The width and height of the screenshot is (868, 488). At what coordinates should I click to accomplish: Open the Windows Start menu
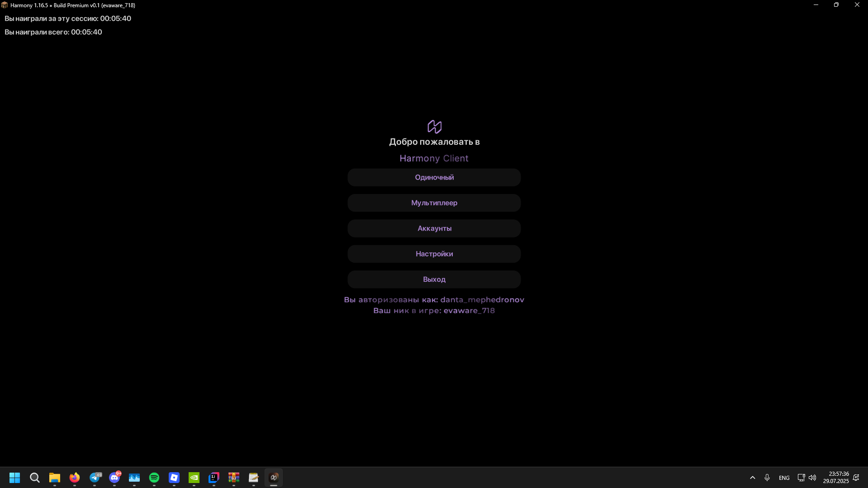point(15,478)
